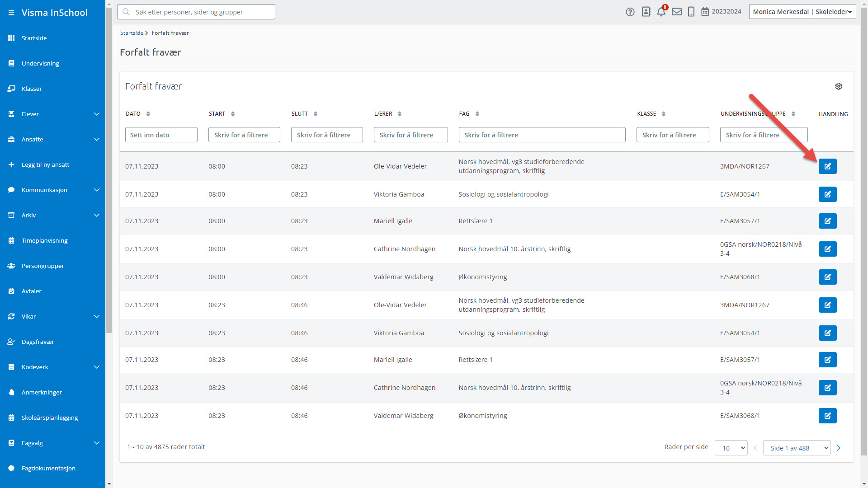Click the Visma InSchool logo title
Screen dimensions: 868x488
55,13
